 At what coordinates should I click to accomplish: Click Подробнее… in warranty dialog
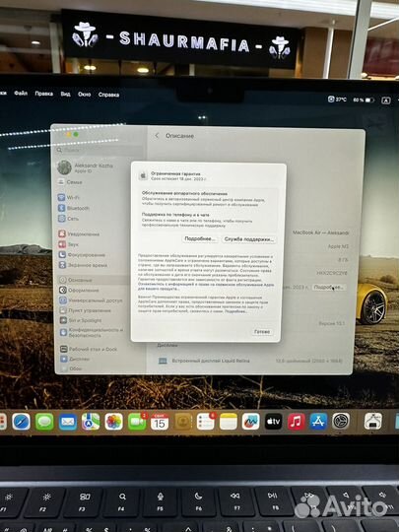click(x=200, y=238)
